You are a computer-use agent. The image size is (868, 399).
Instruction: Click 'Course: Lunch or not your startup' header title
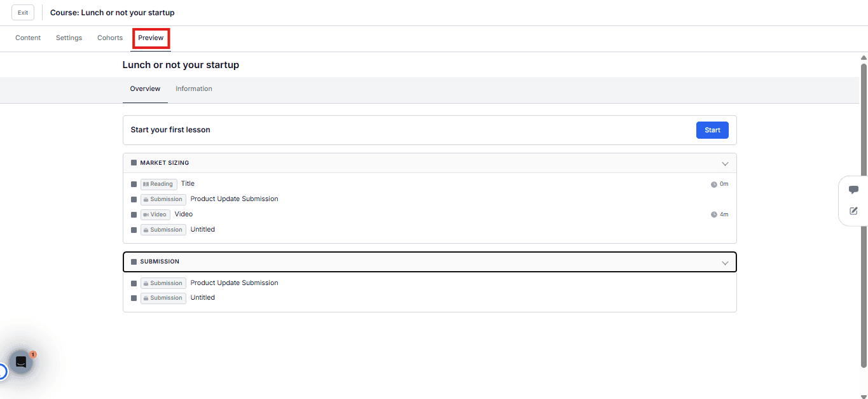113,13
